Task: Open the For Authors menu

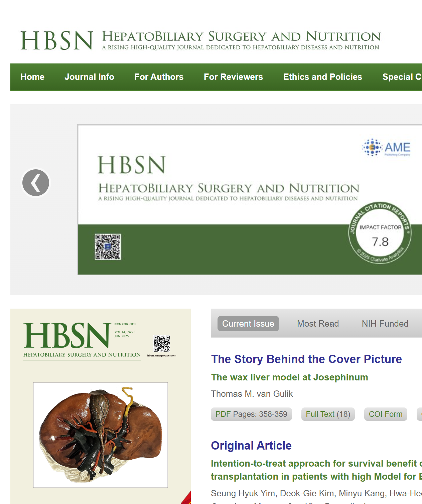Action: click(159, 77)
